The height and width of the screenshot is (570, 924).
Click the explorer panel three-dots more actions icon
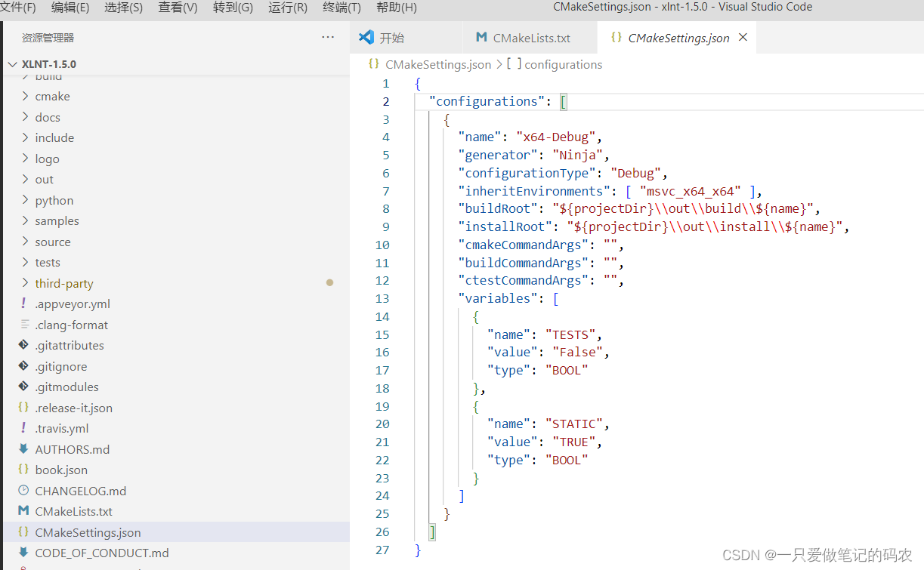pyautogui.click(x=327, y=37)
